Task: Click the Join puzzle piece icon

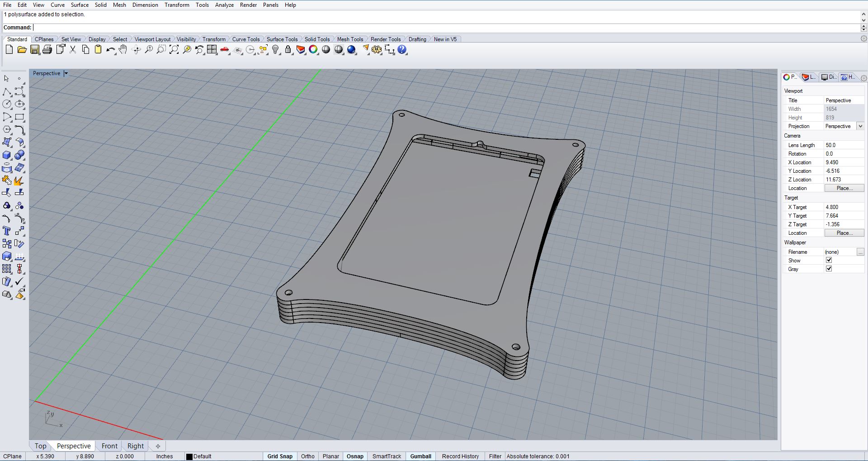Action: pos(7,181)
